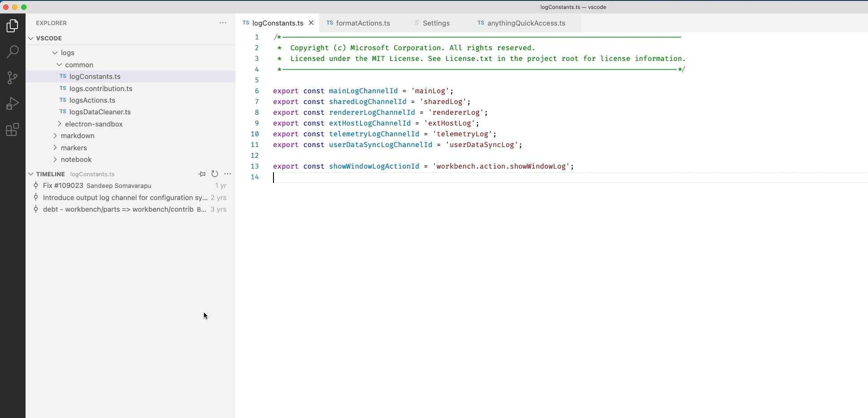Open the Source Control view
Image resolution: width=868 pixels, height=418 pixels.
[x=13, y=78]
